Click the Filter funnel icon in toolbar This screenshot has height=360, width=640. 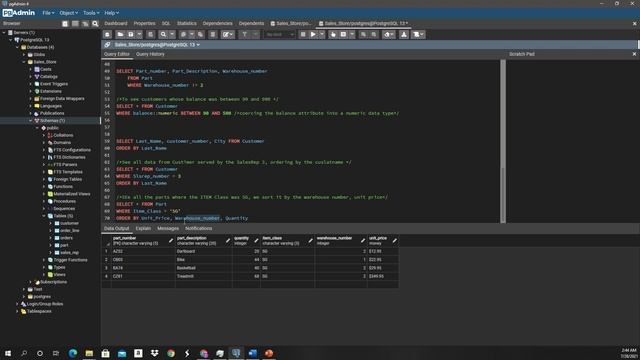244,35
